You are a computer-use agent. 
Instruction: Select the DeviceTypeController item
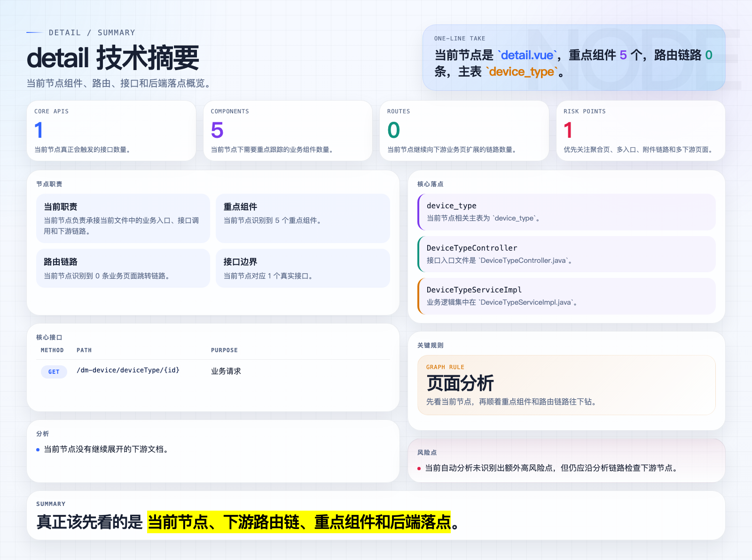tap(566, 254)
